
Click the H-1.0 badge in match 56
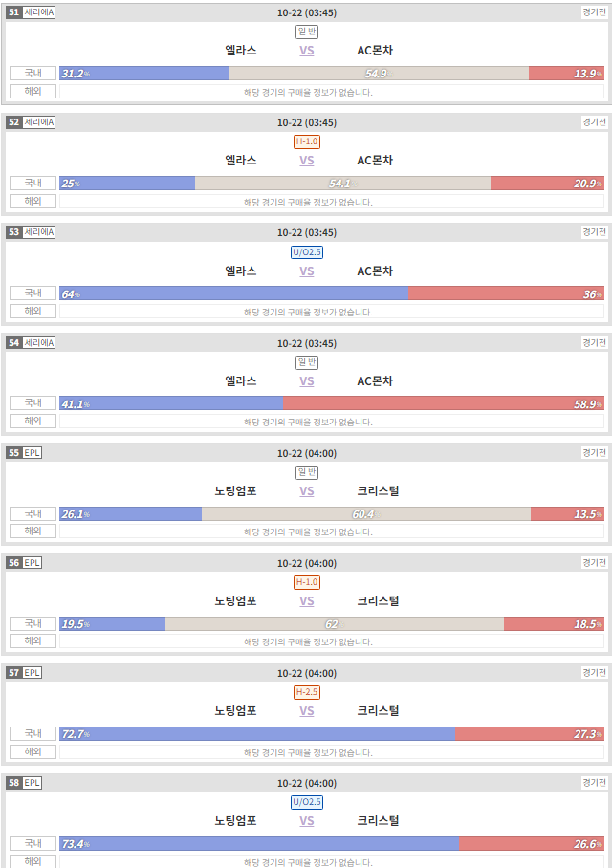pyautogui.click(x=307, y=582)
